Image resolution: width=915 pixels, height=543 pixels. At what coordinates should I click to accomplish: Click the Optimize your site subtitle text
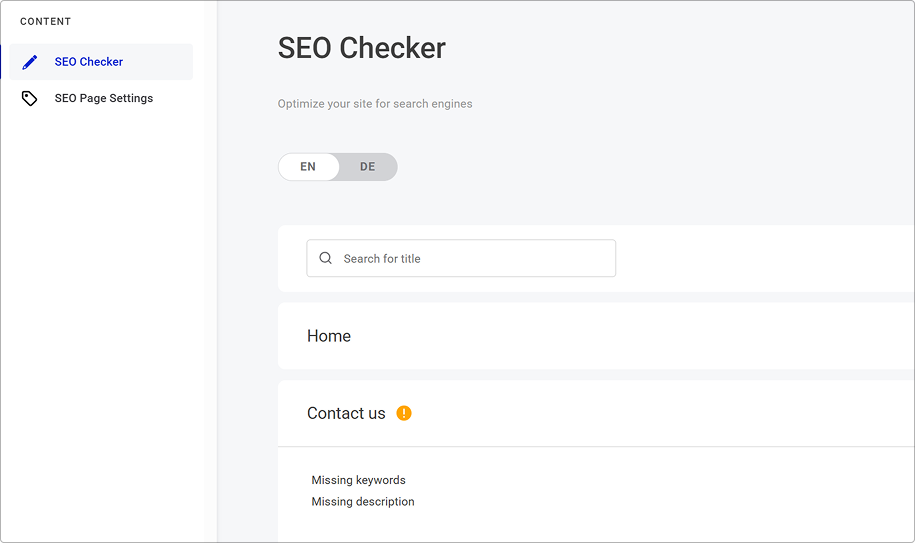(375, 104)
